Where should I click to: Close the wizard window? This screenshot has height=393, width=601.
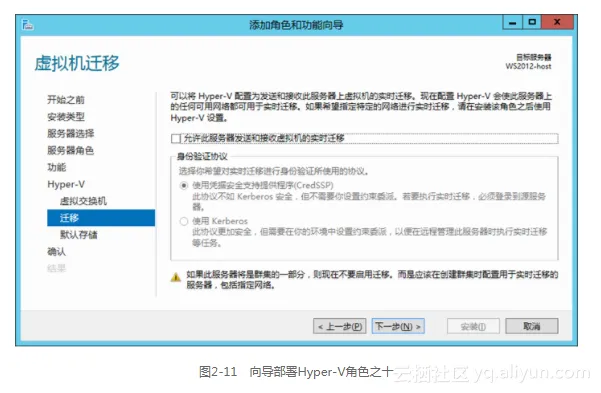[x=557, y=23]
